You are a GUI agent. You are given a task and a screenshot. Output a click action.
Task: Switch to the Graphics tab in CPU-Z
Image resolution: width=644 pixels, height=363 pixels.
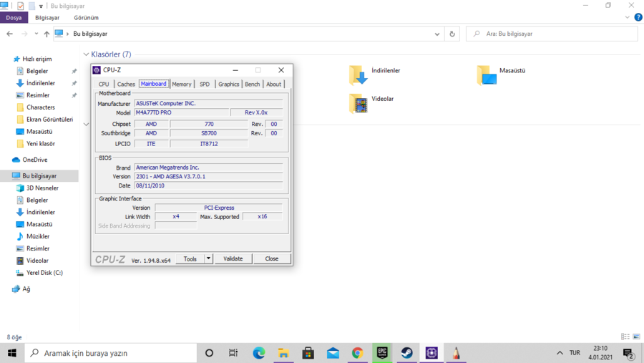pos(229,84)
